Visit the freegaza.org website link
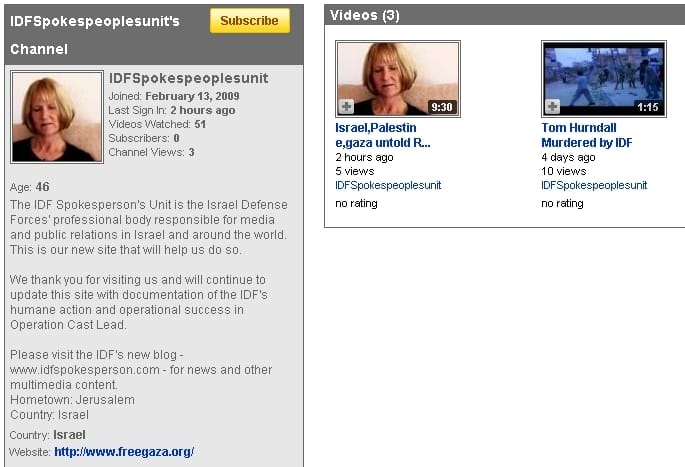Screen dimensions: 685x467 (124, 452)
